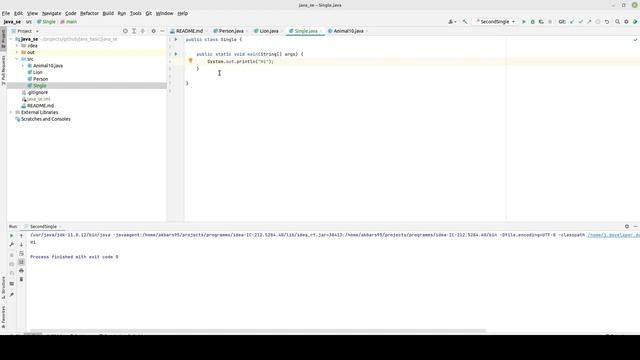Expand all icon in Project panel header
The height and width of the screenshot is (360, 640).
(134, 31)
